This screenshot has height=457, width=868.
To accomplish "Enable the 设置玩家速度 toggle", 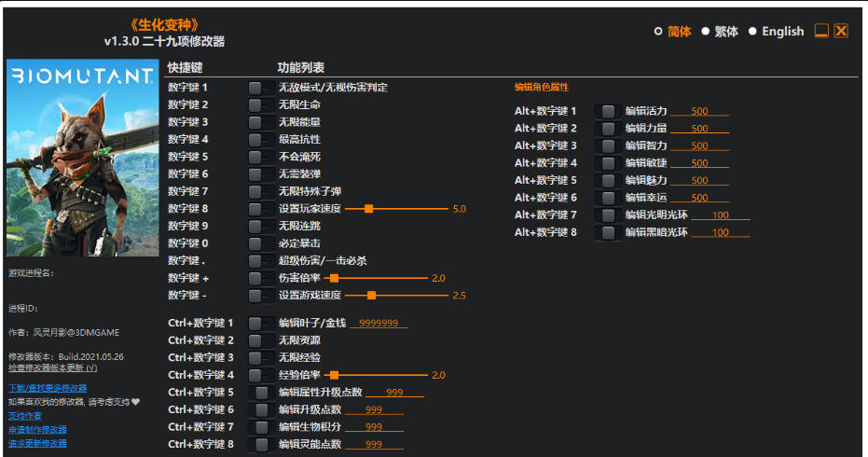I will (261, 209).
